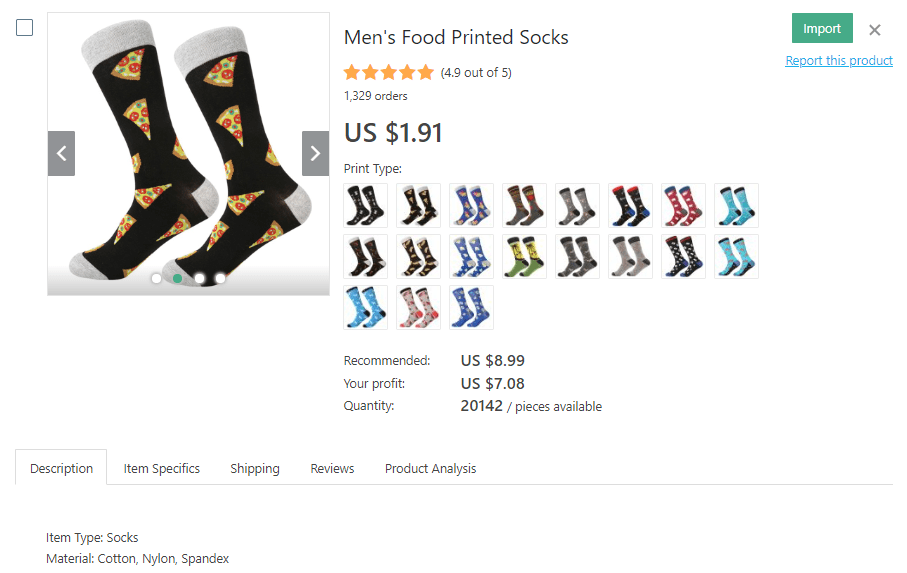The width and height of the screenshot is (907, 573).
Task: Show the previous product image
Action: [61, 153]
